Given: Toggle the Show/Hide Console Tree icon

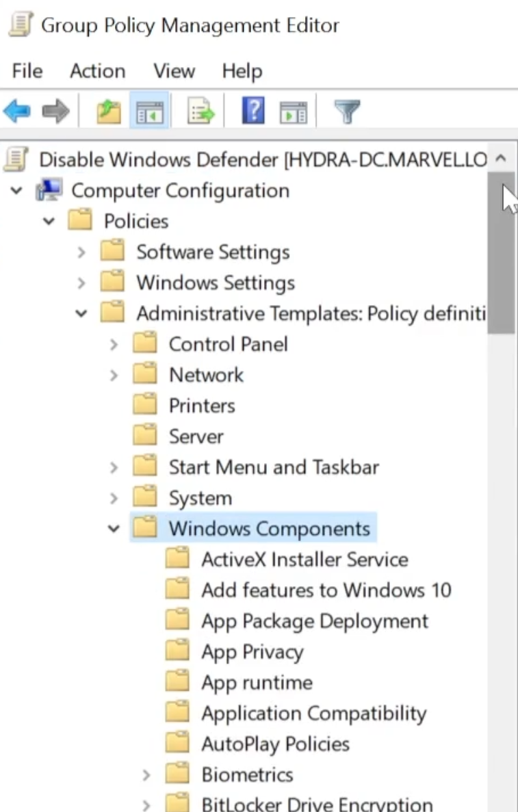Looking at the screenshot, I should pyautogui.click(x=150, y=111).
